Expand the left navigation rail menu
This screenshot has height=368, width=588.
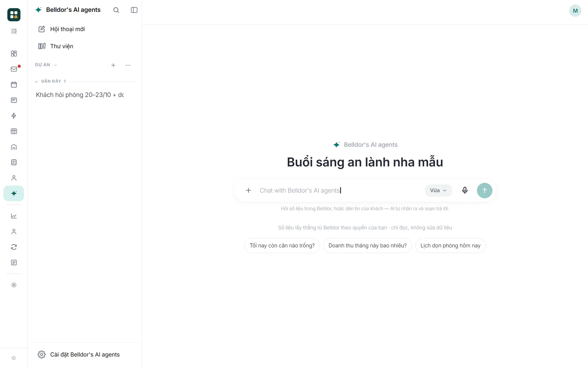(x=14, y=31)
